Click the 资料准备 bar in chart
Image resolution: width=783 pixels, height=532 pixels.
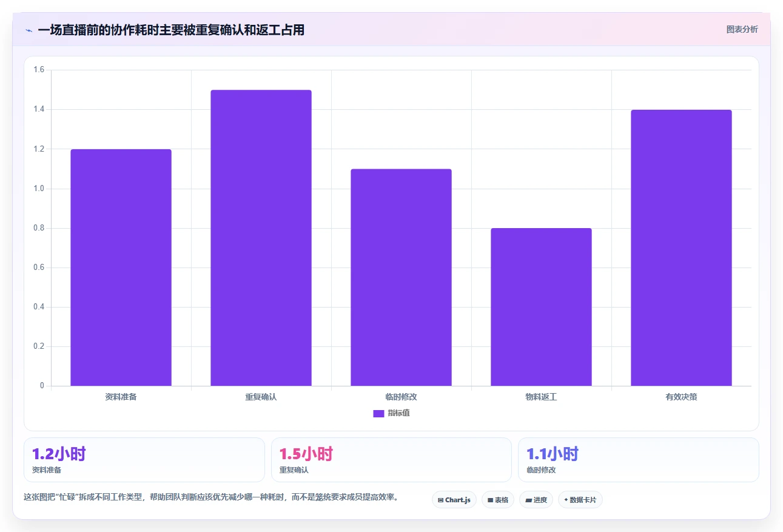click(121, 268)
